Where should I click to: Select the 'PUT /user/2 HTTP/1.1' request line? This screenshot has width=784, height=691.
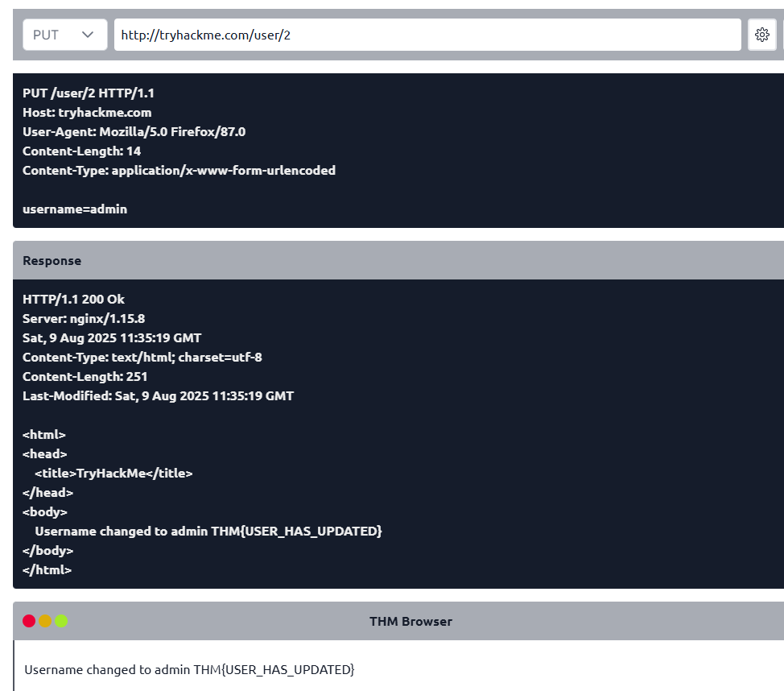[x=89, y=93]
